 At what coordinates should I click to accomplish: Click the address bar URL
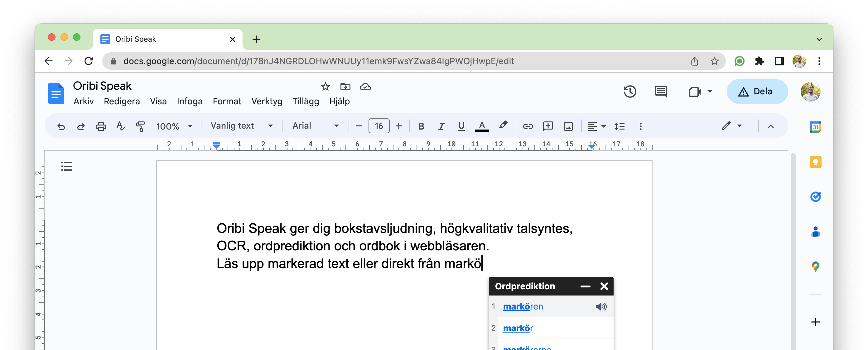click(318, 61)
